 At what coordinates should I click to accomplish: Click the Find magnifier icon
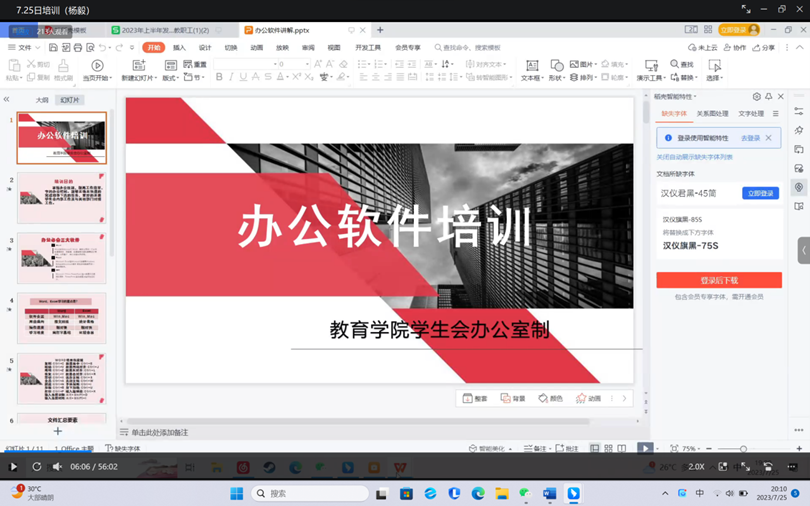[674, 64]
